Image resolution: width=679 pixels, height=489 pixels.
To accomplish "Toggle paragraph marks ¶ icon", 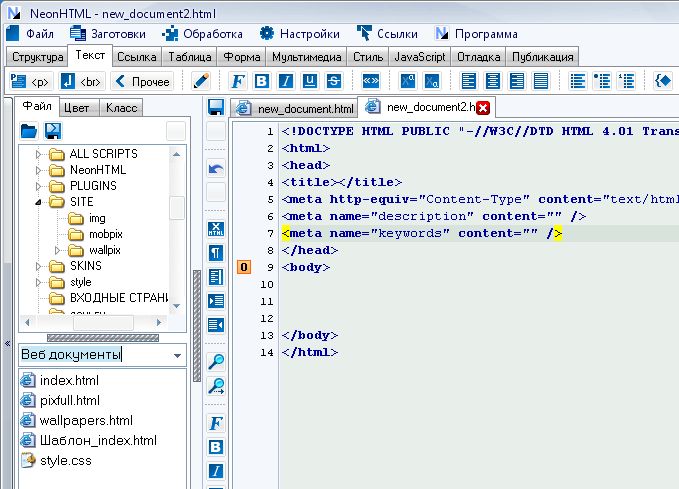I will tap(216, 253).
